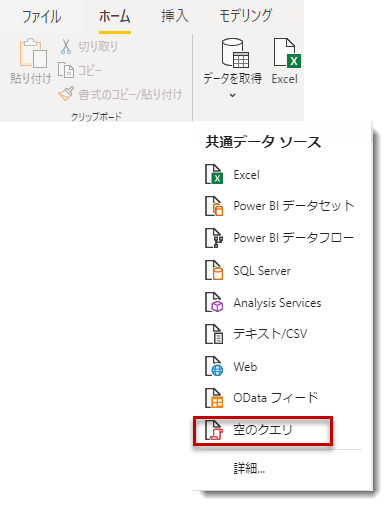Click the Web globe icon

214,366
